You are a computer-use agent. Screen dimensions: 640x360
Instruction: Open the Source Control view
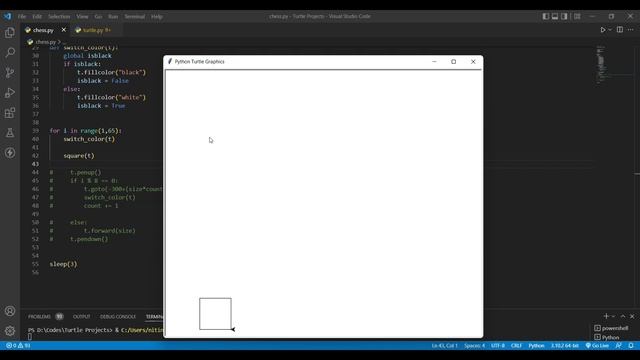(x=10, y=73)
